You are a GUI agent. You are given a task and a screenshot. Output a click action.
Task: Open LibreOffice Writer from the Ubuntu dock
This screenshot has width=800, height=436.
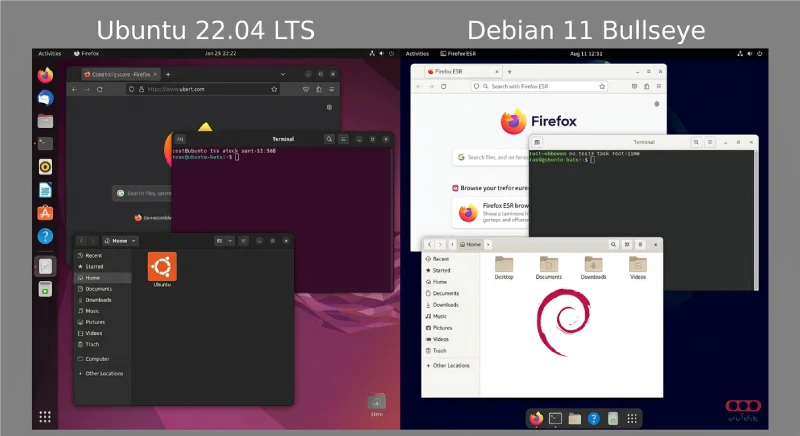(45, 190)
